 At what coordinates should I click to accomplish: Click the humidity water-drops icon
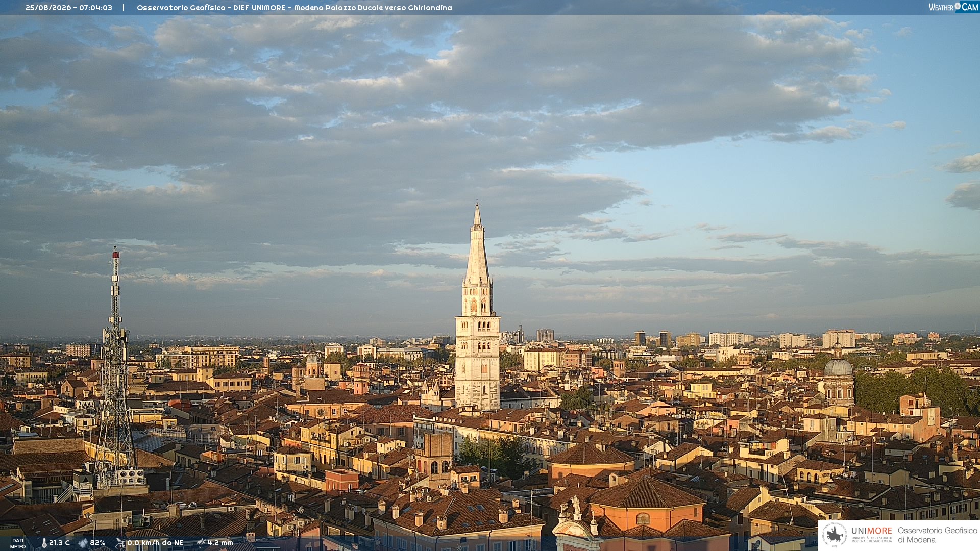coord(83,543)
